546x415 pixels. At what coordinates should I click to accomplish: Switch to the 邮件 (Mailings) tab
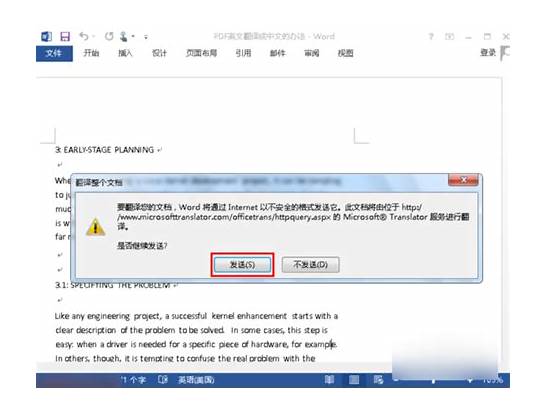[x=278, y=53]
